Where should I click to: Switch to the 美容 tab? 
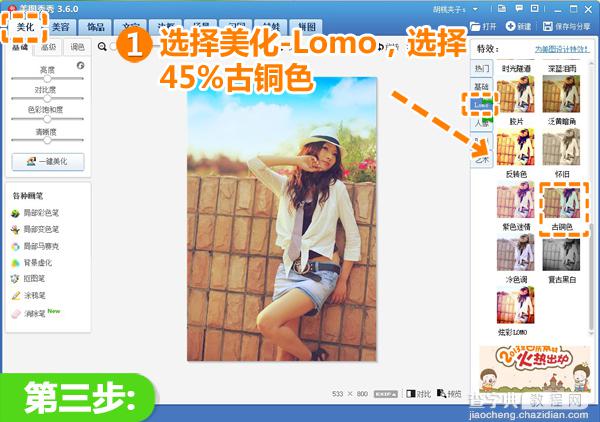60,27
